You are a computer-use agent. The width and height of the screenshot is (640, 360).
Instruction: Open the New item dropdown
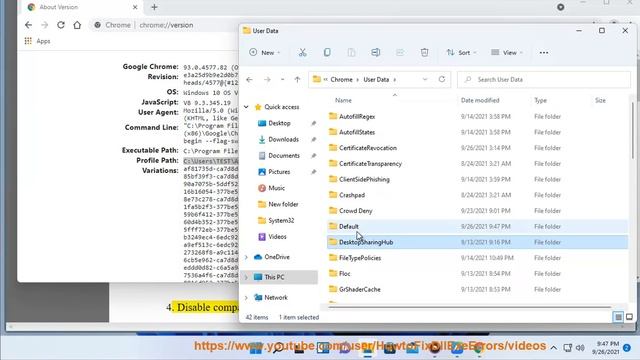click(x=264, y=53)
